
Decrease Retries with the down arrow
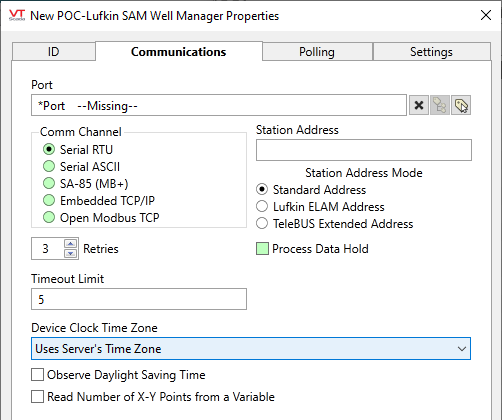pos(70,254)
